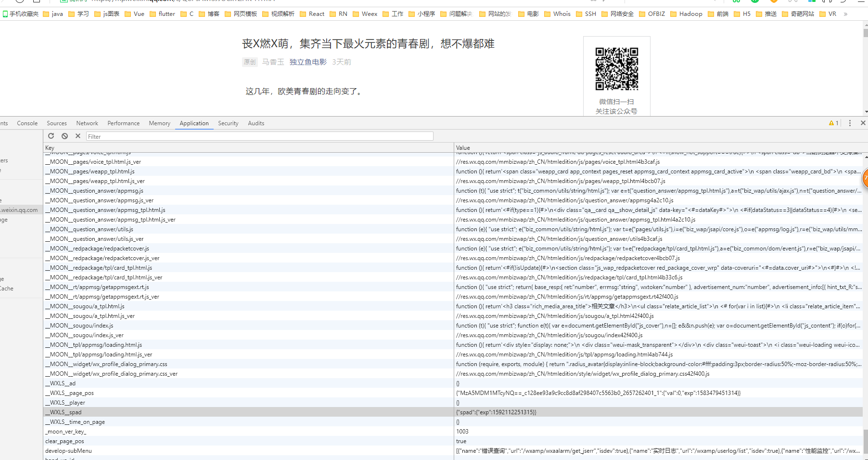Open the warning count indicator
This screenshot has width=868, height=460.
834,123
